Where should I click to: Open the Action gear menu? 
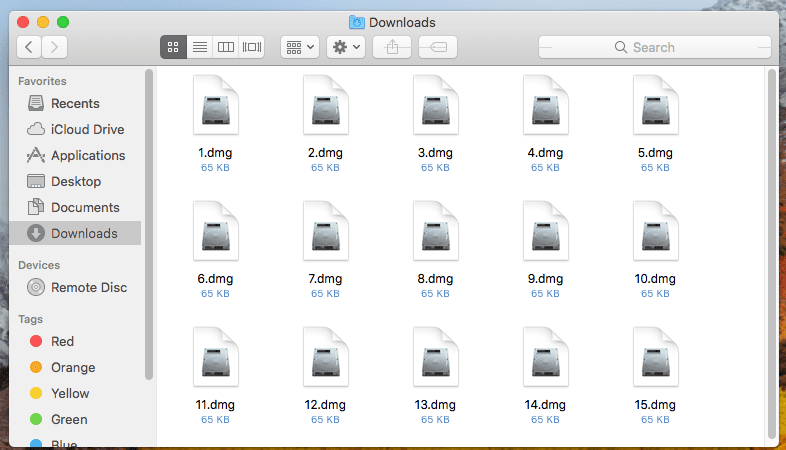coord(346,47)
